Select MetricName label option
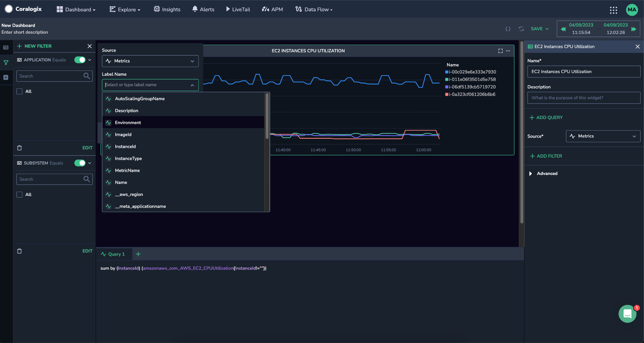Image resolution: width=644 pixels, height=343 pixels. tap(183, 170)
